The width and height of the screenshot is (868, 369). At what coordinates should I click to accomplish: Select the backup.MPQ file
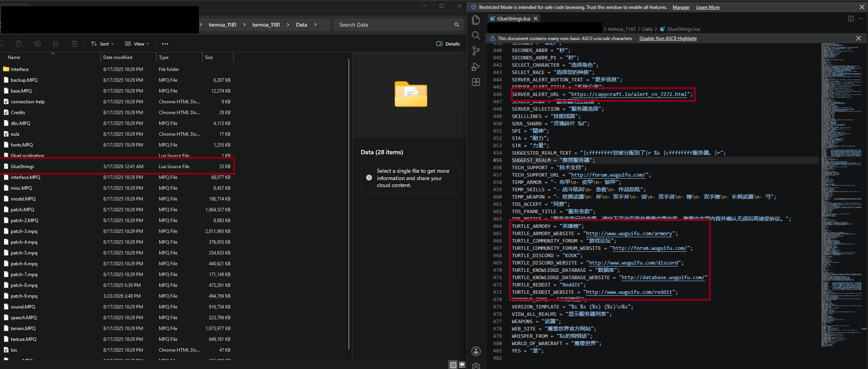click(24, 80)
